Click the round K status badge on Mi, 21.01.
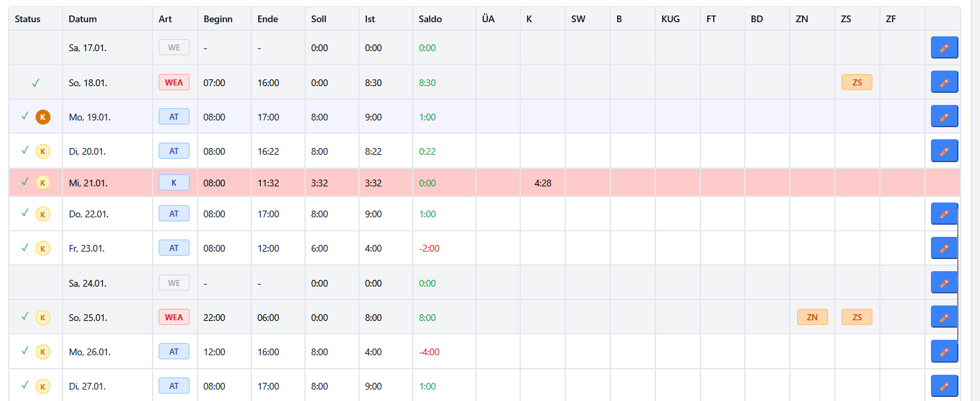Screen dimensions: 980x401 point(43,182)
